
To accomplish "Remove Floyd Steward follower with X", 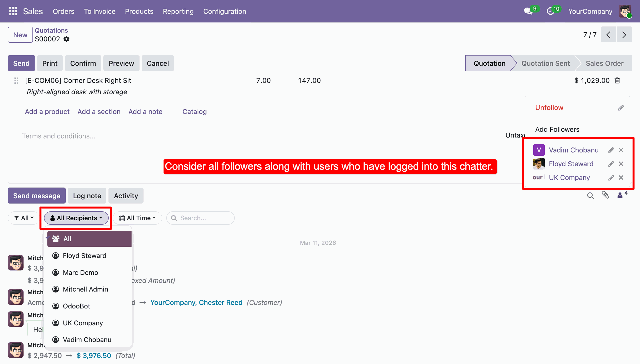I will (621, 164).
